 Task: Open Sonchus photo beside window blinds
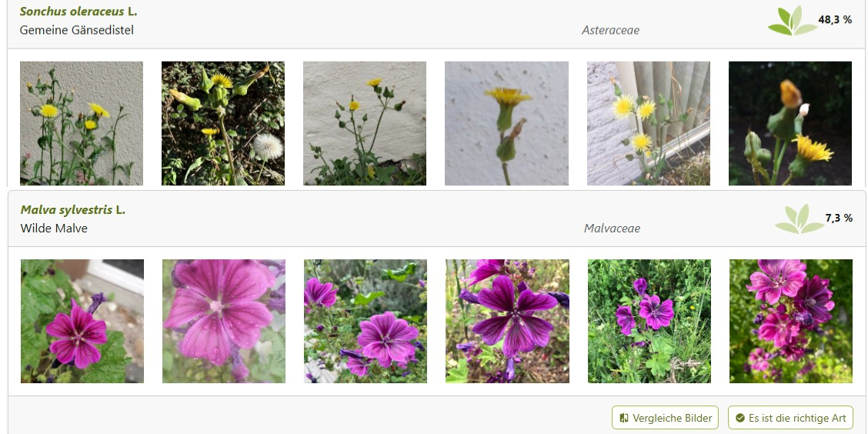(x=648, y=123)
